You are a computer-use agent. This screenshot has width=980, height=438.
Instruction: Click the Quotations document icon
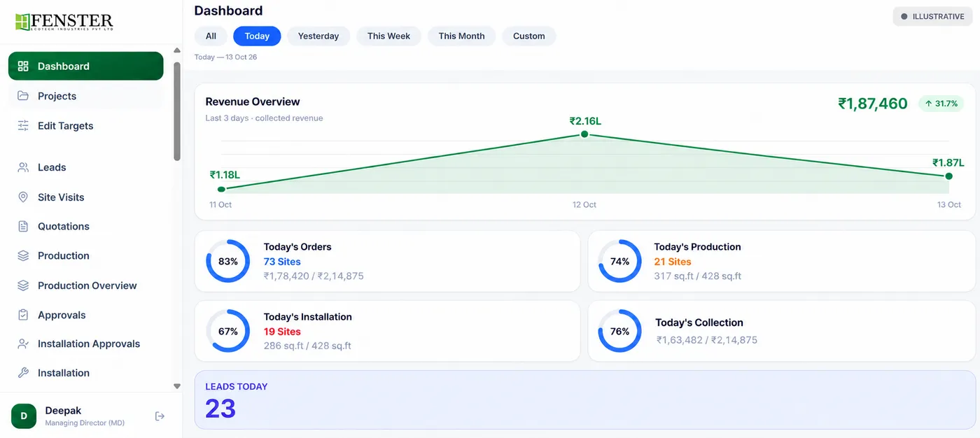23,227
